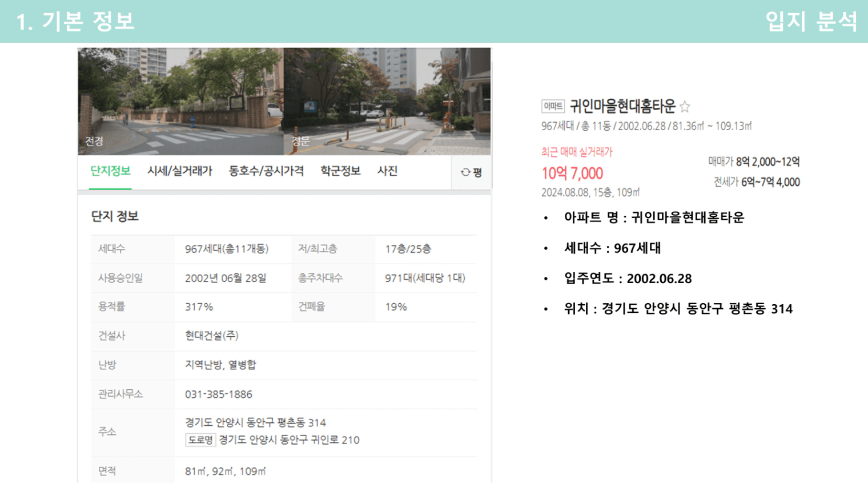
Task: Click the parking value 971대(세대당 1대)
Action: pyautogui.click(x=425, y=278)
